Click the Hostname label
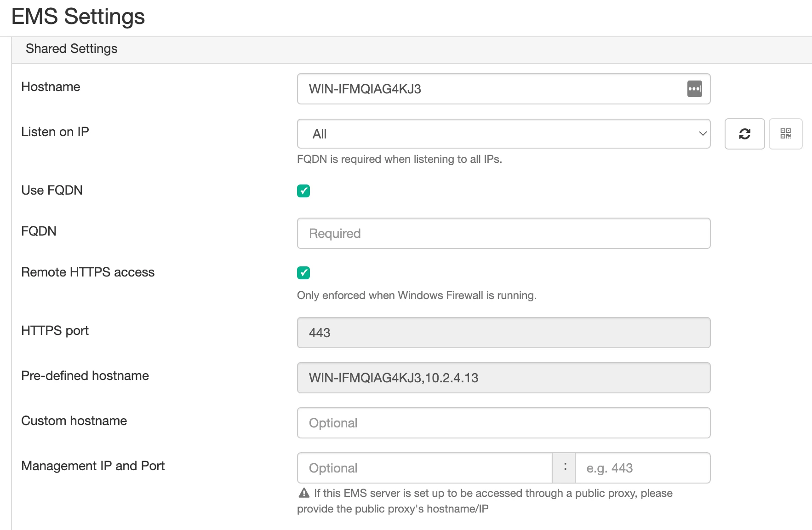The width and height of the screenshot is (812, 530). pyautogui.click(x=51, y=87)
